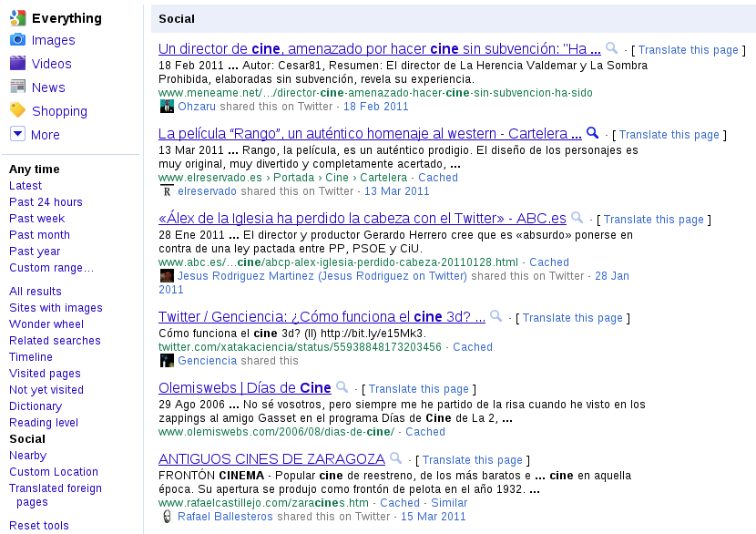Open Custom range time filter
756x534 pixels.
click(x=51, y=268)
